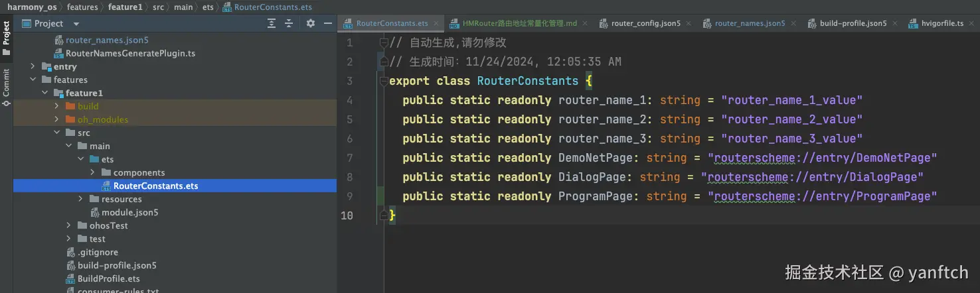Click features in the breadcrumb bar
The image size is (980, 293).
pos(83,7)
